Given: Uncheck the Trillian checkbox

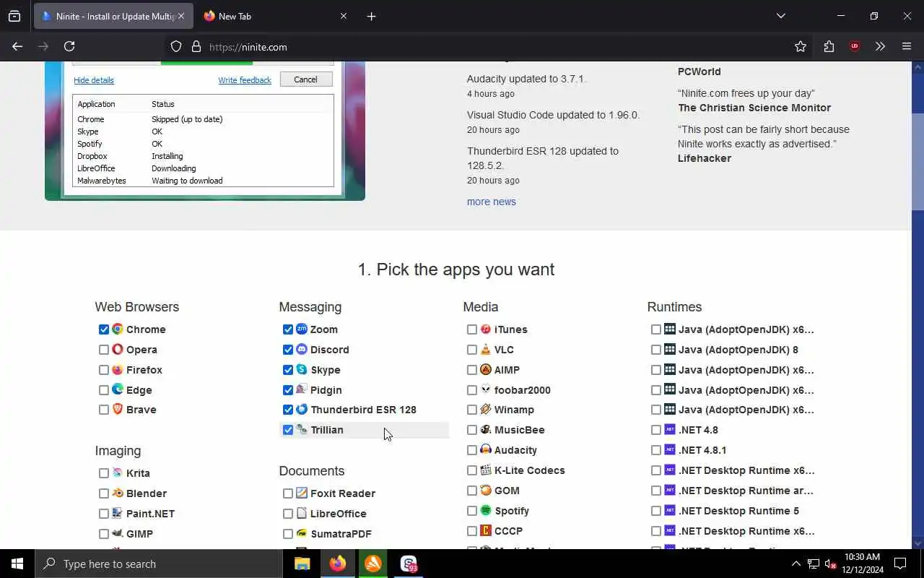Looking at the screenshot, I should coord(288,430).
